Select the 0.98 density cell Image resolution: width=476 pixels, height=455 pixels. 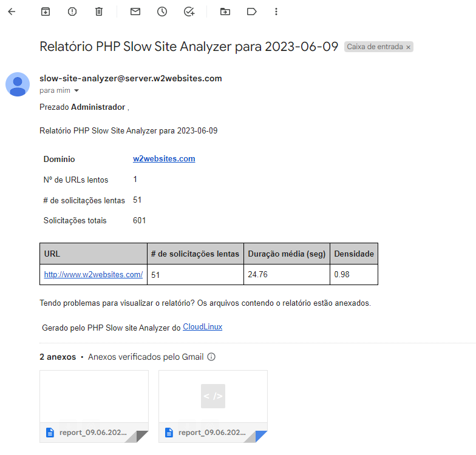click(354, 274)
